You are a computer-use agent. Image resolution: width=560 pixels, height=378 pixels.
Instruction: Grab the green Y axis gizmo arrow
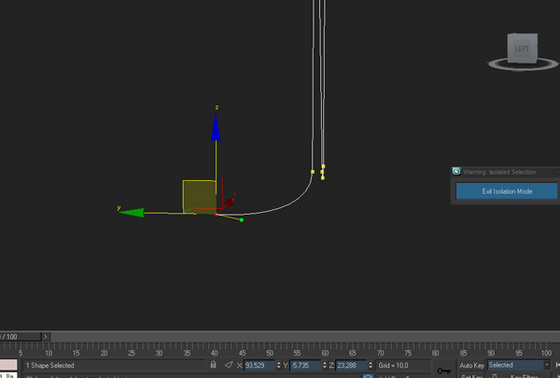coord(131,213)
